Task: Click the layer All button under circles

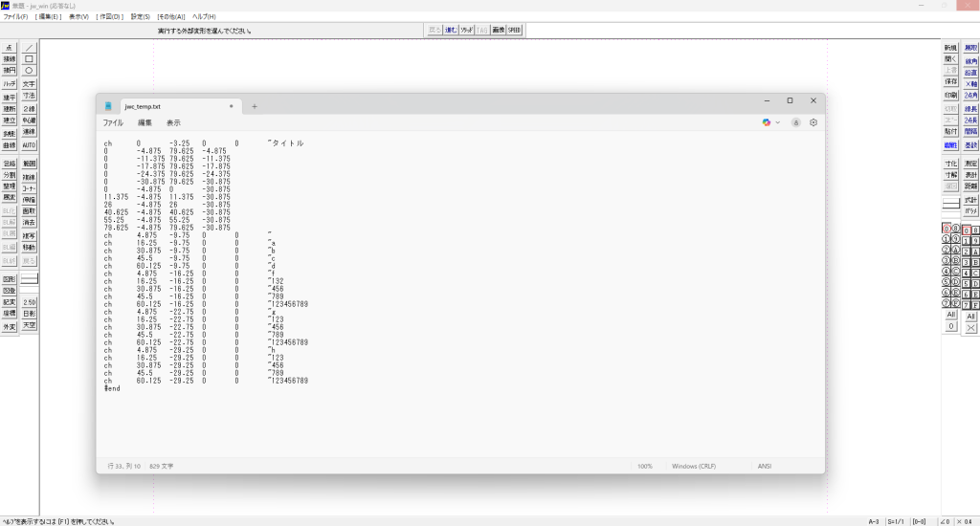Action: (950, 315)
